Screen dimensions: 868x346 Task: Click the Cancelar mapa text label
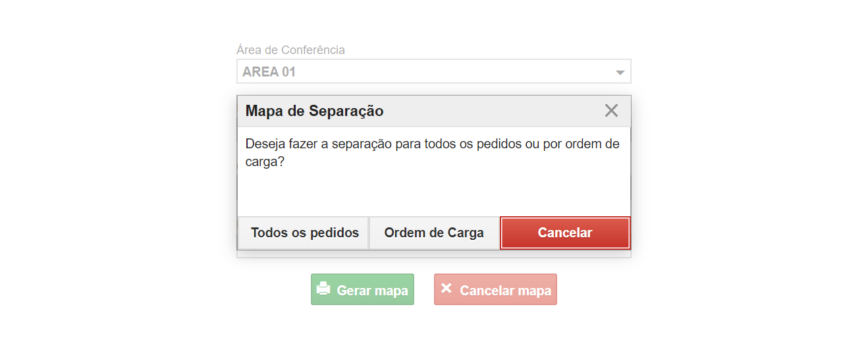click(506, 291)
